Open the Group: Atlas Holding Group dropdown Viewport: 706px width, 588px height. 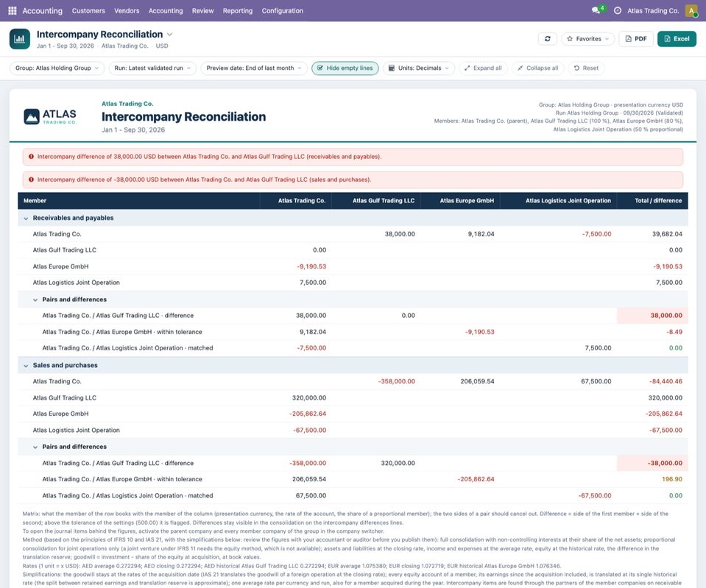coord(57,68)
